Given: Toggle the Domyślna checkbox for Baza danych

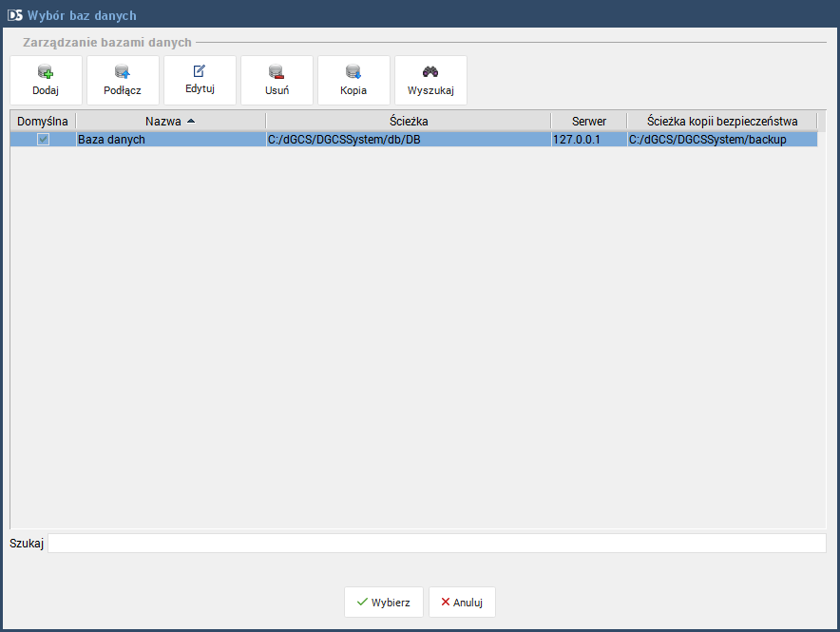Looking at the screenshot, I should [43, 140].
